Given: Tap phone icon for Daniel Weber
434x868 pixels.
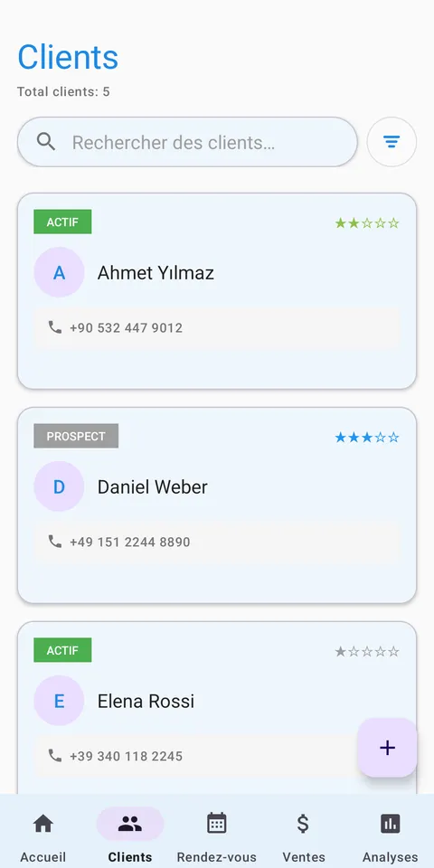Looking at the screenshot, I should (x=55, y=542).
